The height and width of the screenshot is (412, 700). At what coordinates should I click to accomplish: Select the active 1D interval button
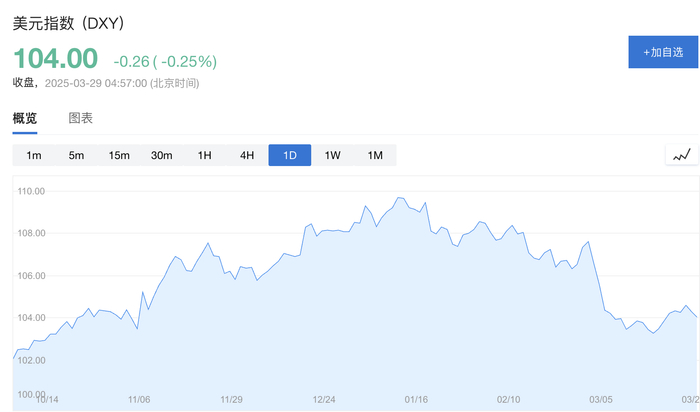290,155
